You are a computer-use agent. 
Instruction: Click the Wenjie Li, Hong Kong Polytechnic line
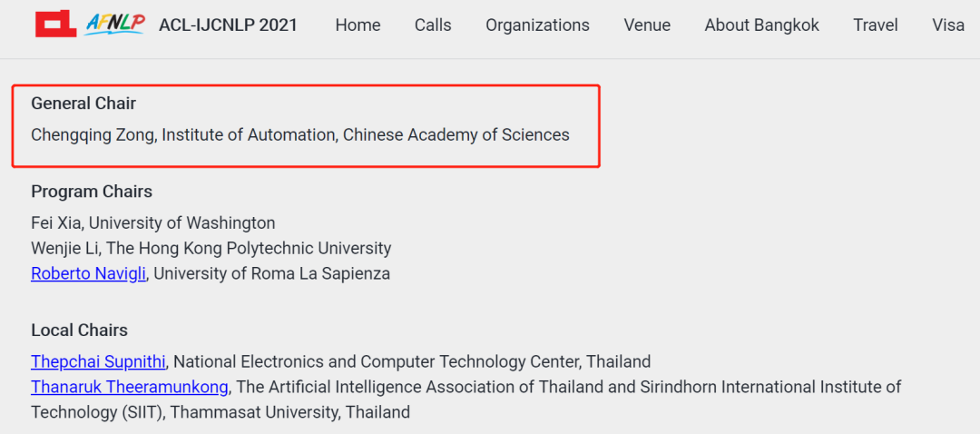point(211,248)
